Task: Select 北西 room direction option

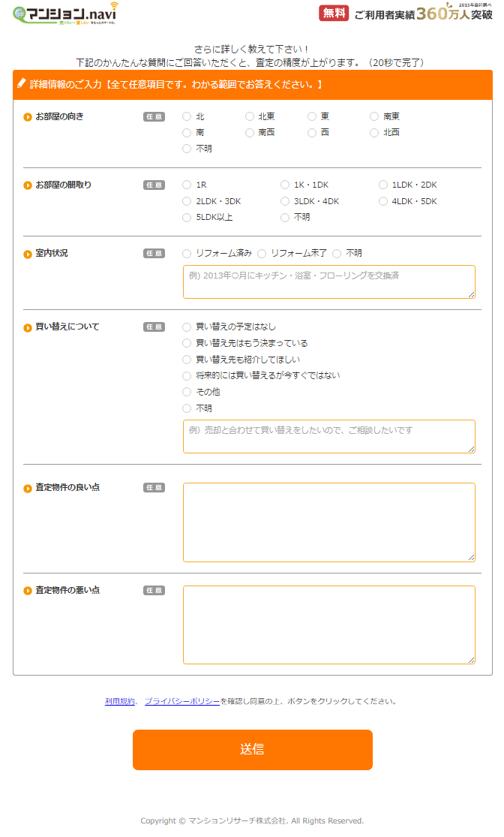Action: 375,133
